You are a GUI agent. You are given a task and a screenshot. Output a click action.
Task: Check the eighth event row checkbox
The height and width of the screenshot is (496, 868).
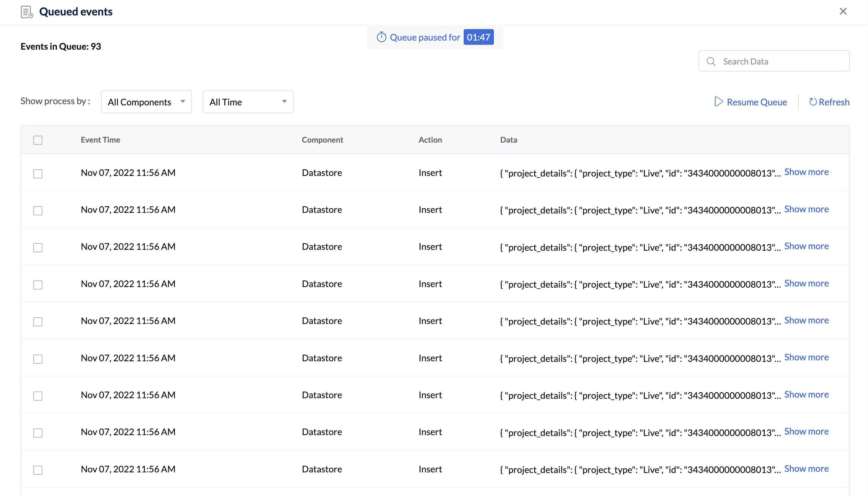pos(38,433)
